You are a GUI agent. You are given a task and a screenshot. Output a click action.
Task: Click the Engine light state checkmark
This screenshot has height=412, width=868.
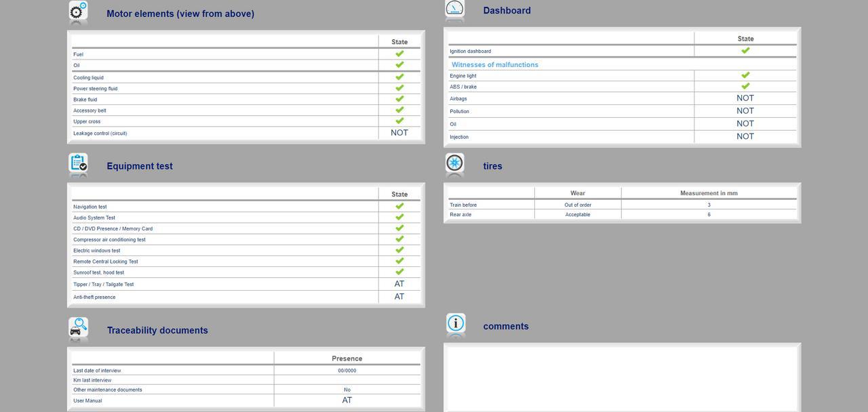tap(745, 75)
